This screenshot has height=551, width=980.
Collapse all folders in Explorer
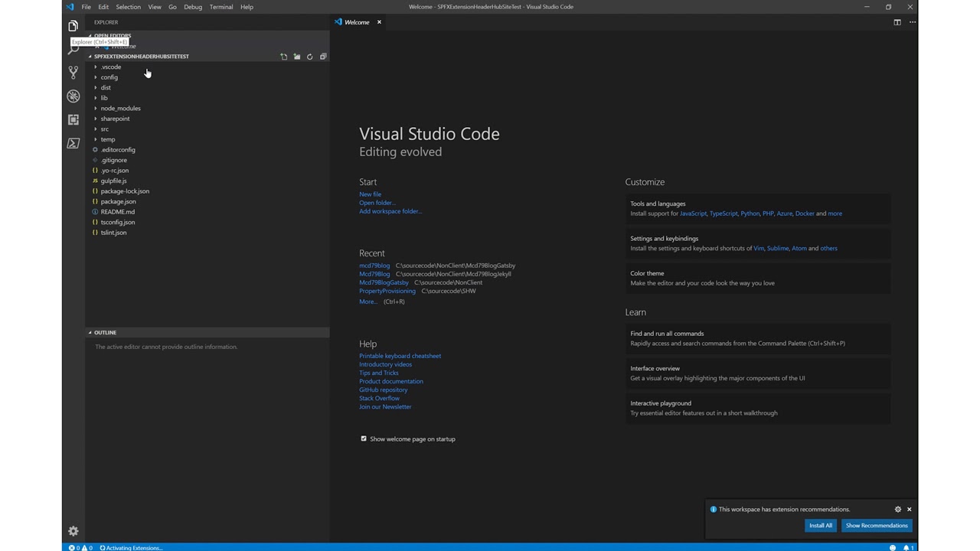pos(323,57)
